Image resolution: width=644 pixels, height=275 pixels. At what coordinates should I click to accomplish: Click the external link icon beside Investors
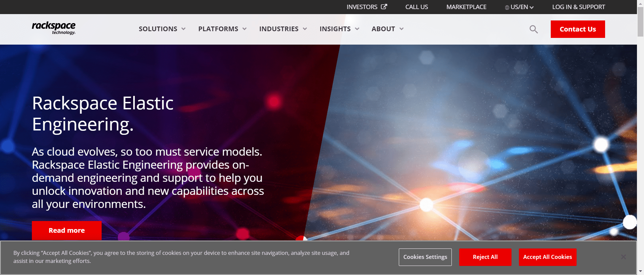tap(384, 7)
